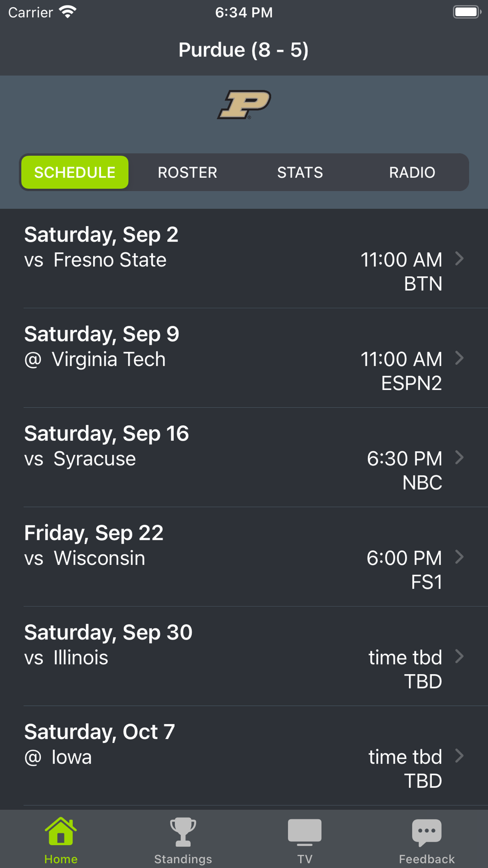The image size is (488, 868).
Task: Tap the Purdue (8 - 5) title
Action: [x=244, y=50]
